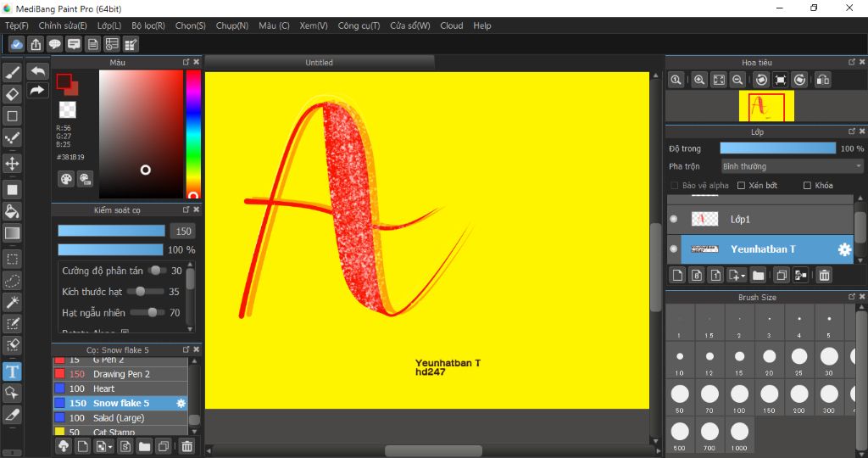Delete the selected layer with trash icon
868x458 pixels.
coord(824,275)
